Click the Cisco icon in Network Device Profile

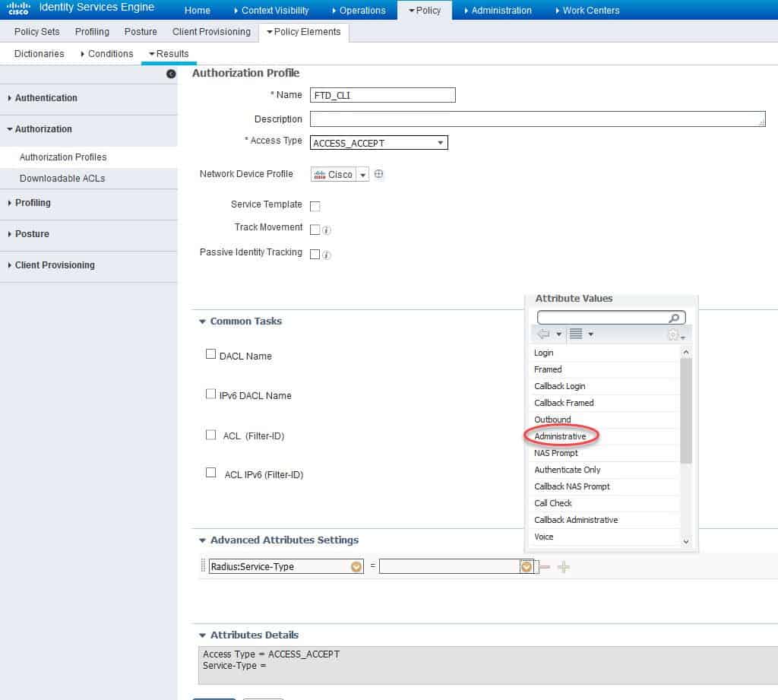[x=320, y=175]
